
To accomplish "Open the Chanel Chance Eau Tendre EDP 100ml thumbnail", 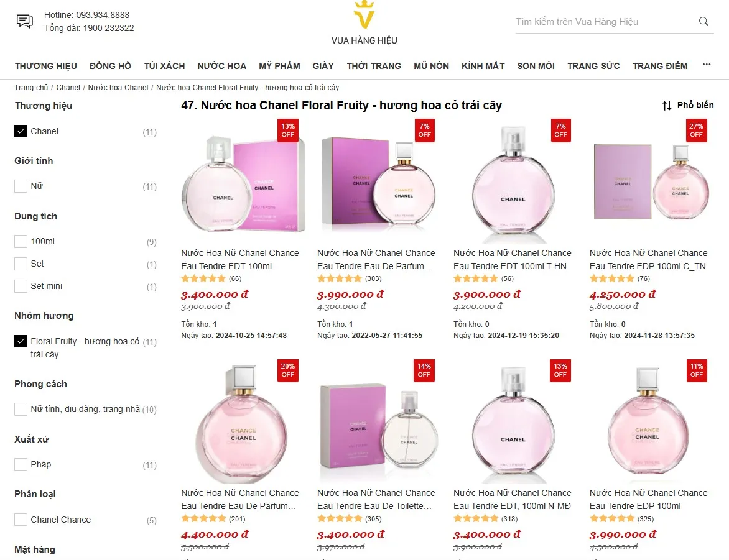I will tap(649, 423).
